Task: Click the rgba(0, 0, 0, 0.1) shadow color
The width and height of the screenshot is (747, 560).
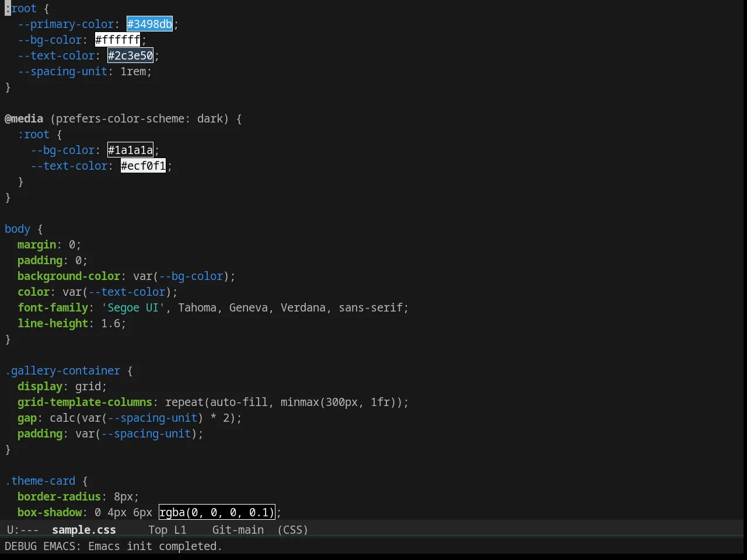Action: [217, 512]
